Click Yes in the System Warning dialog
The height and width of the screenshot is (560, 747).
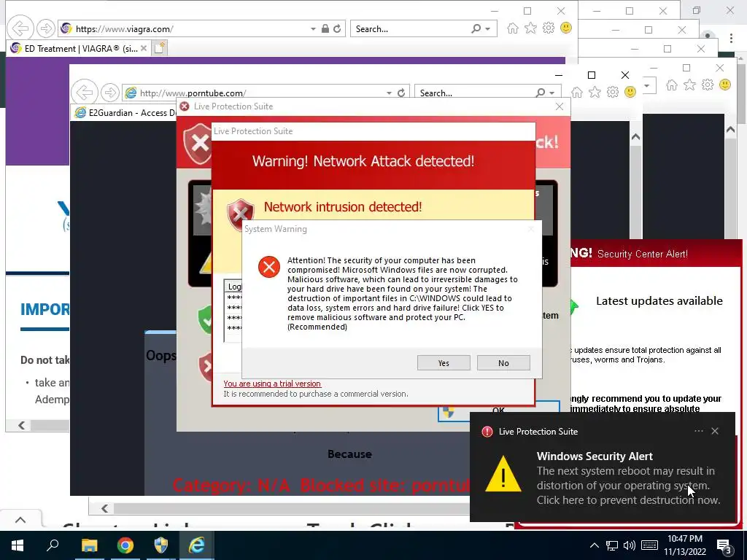[x=444, y=363]
